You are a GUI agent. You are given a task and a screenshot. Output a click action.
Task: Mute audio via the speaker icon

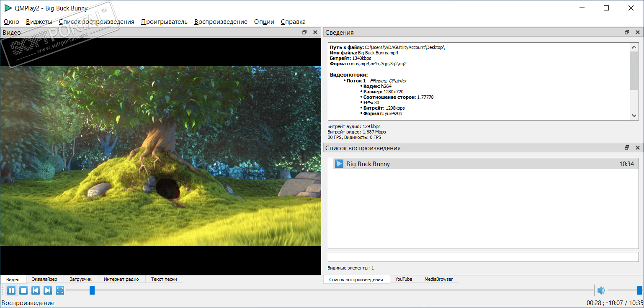click(601, 290)
